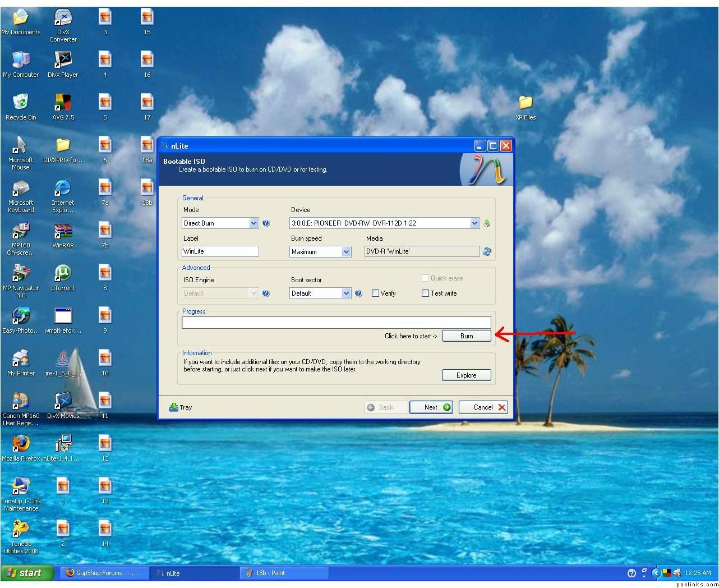Screen dimensions: 719x588
Task: Click the Label text field containing WinLite
Action: (x=220, y=251)
